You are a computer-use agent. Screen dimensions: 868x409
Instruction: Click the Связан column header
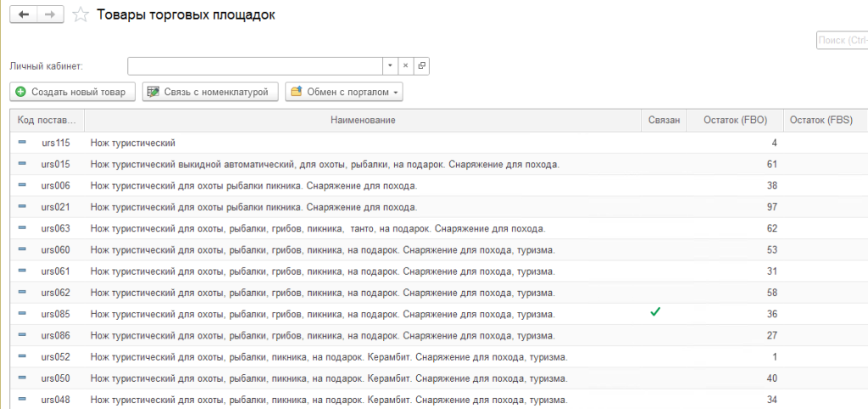click(664, 120)
